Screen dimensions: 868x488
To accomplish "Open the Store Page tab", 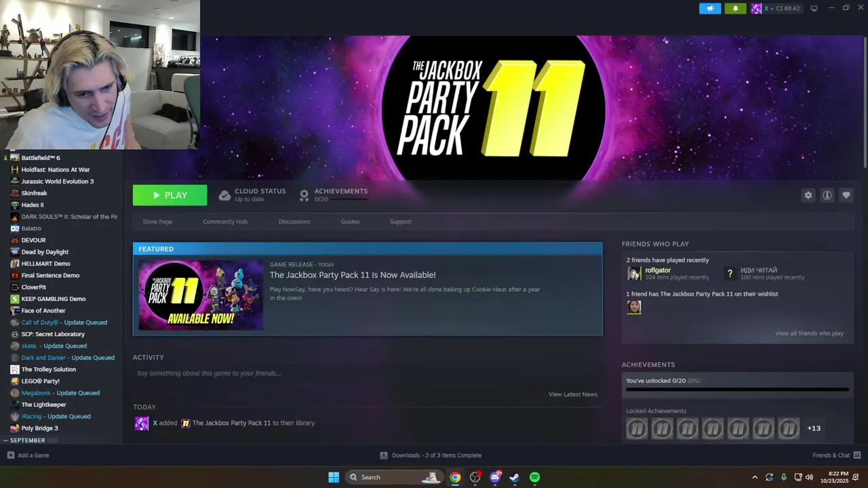I will pos(157,222).
